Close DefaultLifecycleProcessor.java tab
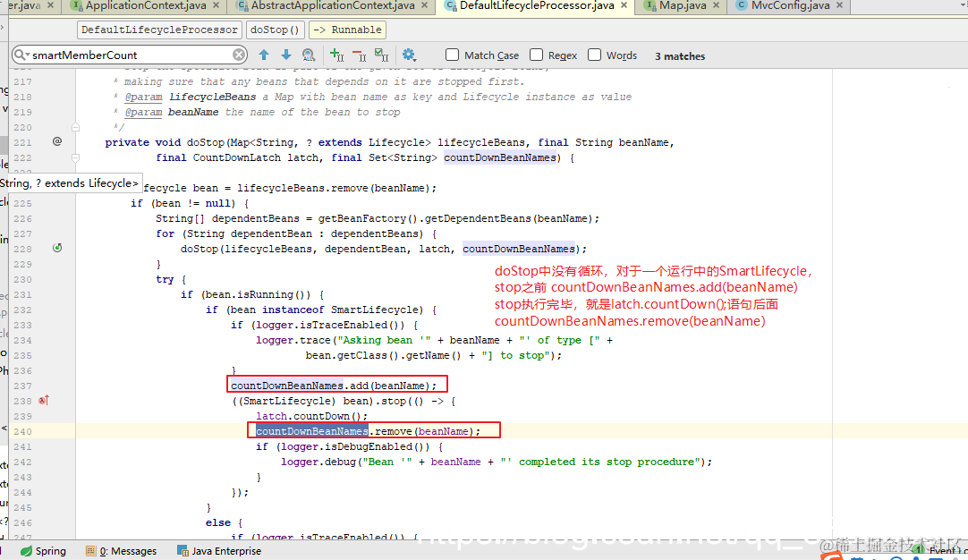 (x=624, y=5)
